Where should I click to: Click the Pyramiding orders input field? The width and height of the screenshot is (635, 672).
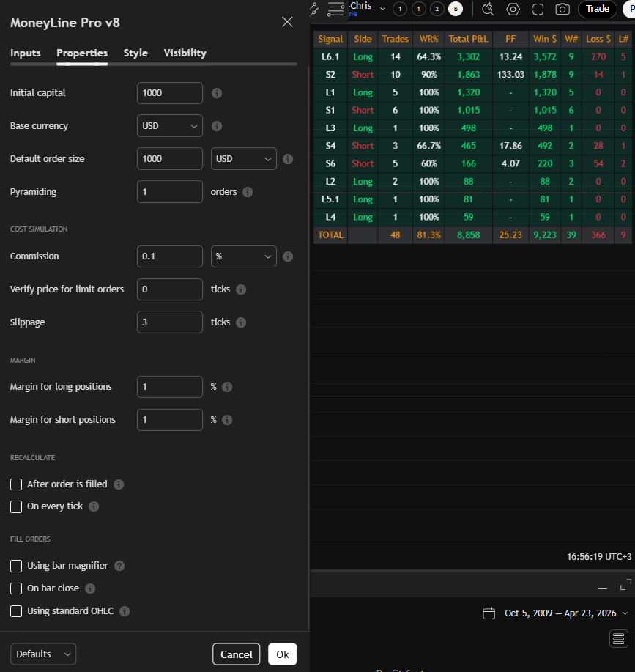tap(170, 191)
